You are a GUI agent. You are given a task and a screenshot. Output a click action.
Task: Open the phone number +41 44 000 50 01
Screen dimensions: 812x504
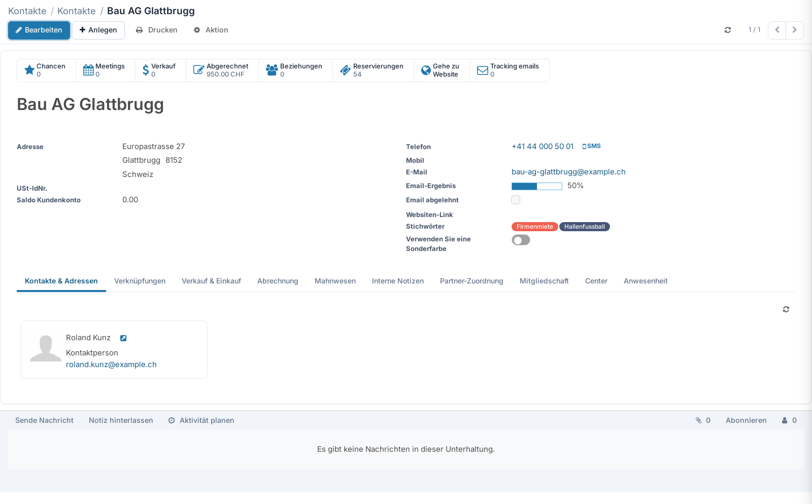[x=543, y=147]
